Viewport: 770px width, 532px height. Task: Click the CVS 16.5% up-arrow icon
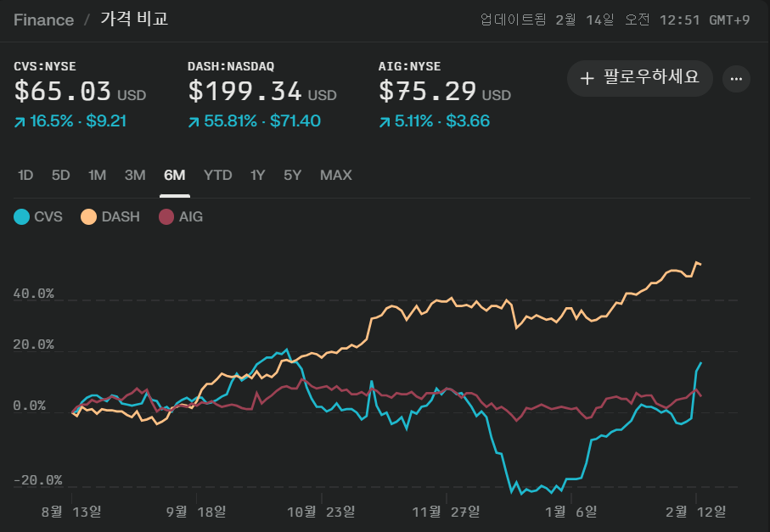20,121
